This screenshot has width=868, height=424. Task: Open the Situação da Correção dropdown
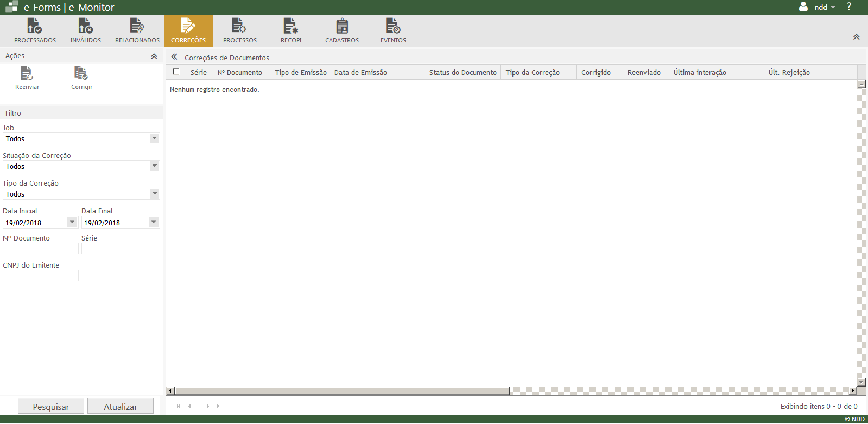click(155, 166)
